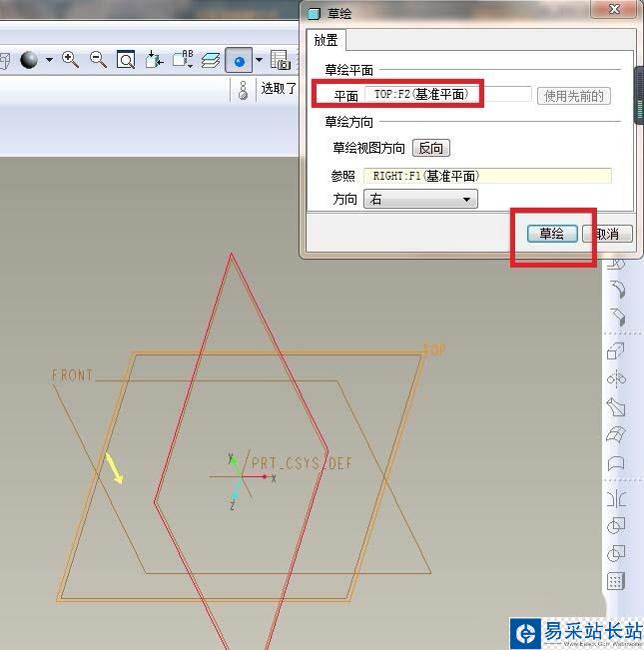Image resolution: width=644 pixels, height=650 pixels.
Task: Click the zoom in magnifier tool
Action: pyautogui.click(x=70, y=60)
